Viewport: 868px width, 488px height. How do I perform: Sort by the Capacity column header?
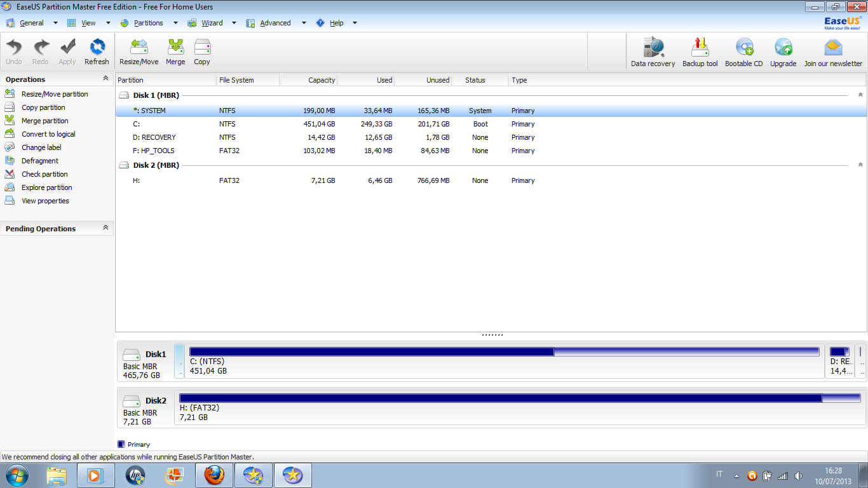point(308,80)
